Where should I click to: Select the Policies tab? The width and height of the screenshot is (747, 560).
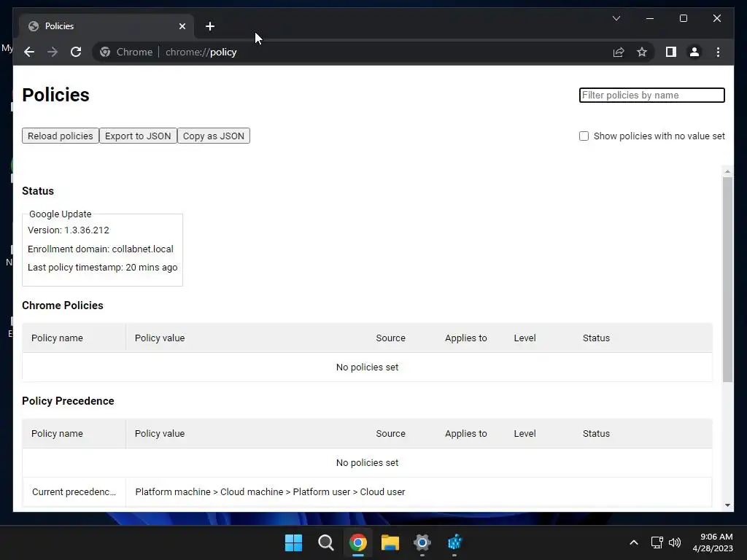107,26
